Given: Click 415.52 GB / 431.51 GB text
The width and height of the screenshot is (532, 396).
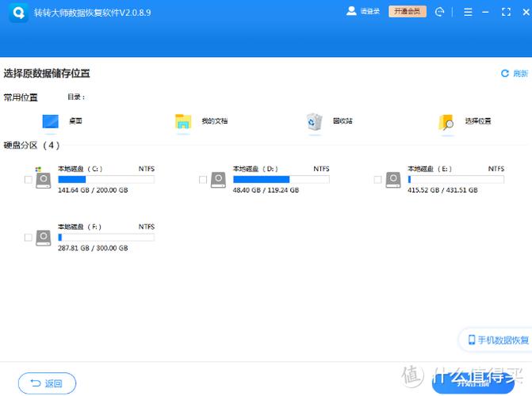Looking at the screenshot, I should 442,190.
